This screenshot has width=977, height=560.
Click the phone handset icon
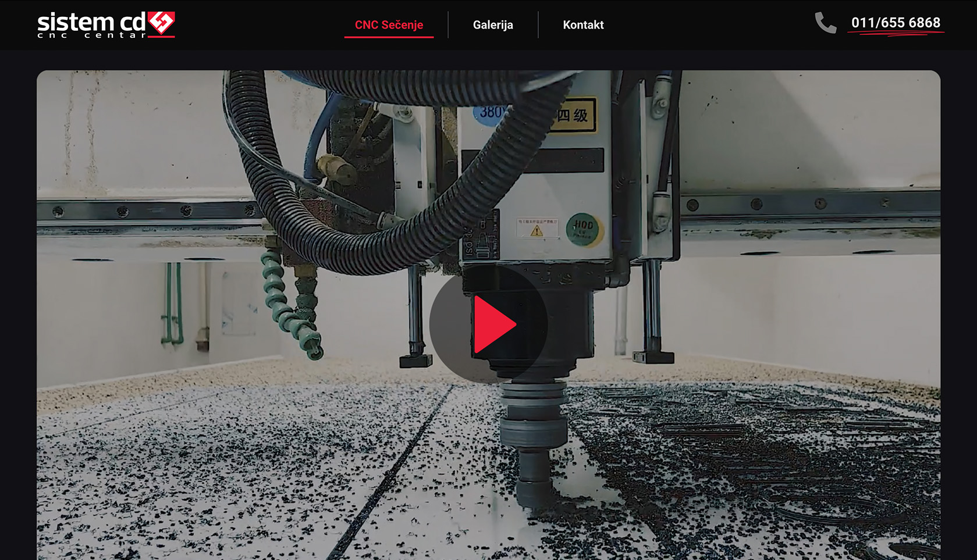[x=825, y=23]
